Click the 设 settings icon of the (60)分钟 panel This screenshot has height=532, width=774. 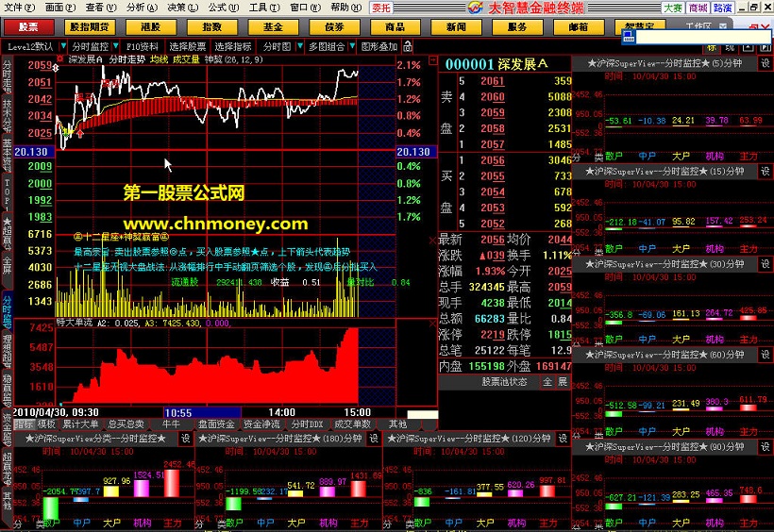(x=765, y=355)
